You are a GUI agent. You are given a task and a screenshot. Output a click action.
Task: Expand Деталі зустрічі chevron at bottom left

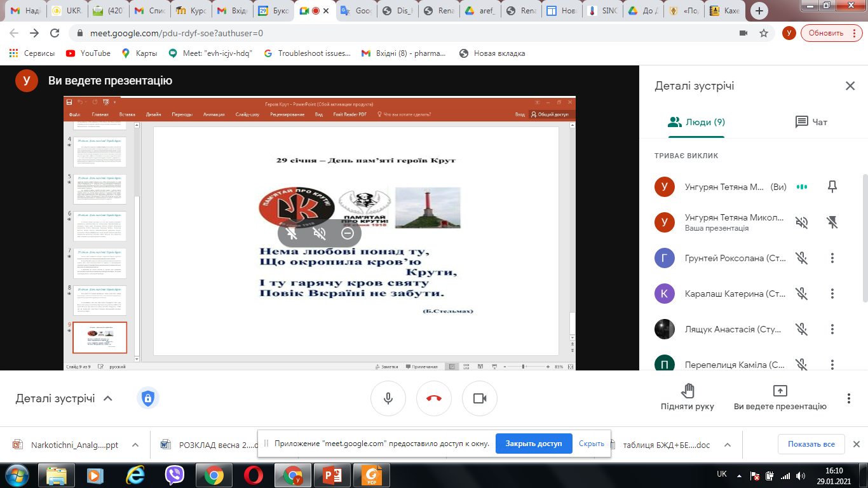(108, 398)
